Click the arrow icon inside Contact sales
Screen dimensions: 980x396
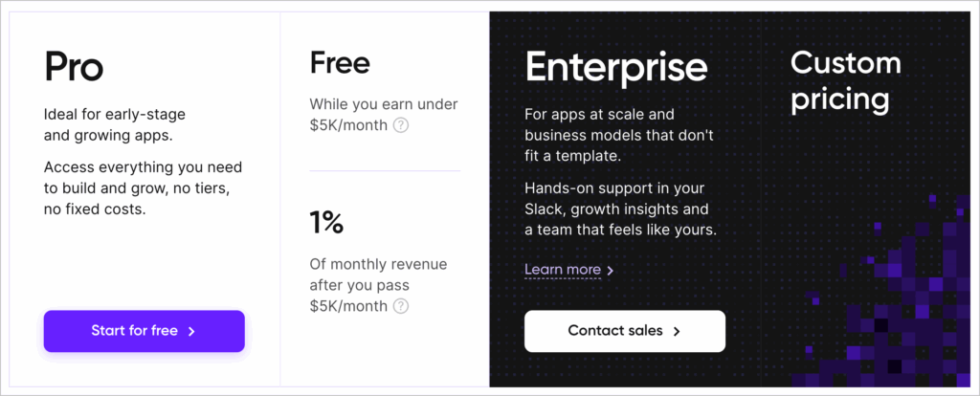(x=677, y=331)
